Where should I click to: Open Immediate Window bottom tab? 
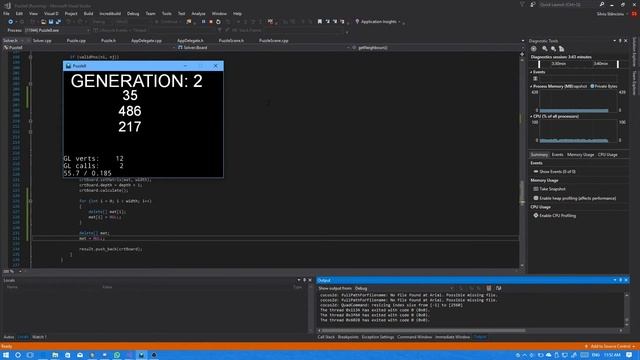click(452, 337)
